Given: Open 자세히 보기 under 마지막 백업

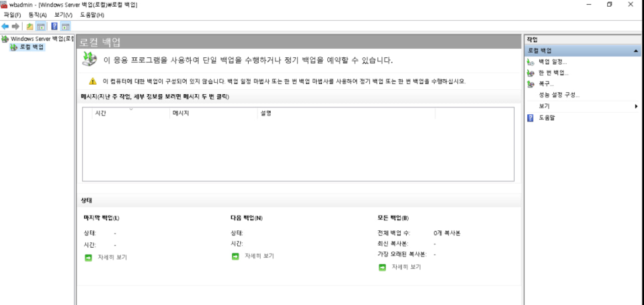Looking at the screenshot, I should (112, 257).
